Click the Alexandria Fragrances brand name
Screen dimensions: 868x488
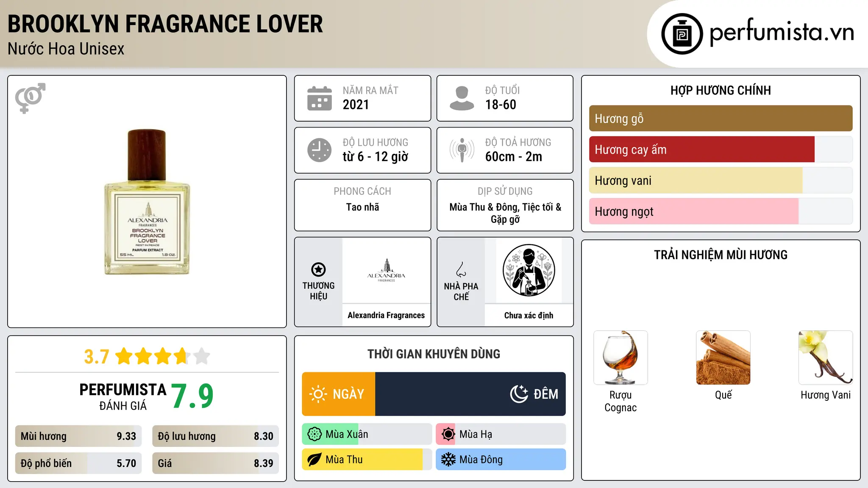point(386,315)
